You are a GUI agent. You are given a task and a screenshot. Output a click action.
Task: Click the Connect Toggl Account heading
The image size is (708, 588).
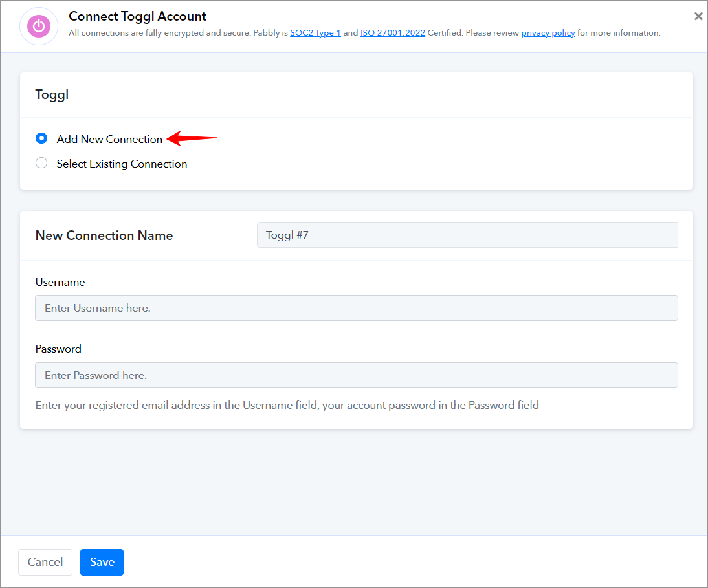(x=137, y=16)
